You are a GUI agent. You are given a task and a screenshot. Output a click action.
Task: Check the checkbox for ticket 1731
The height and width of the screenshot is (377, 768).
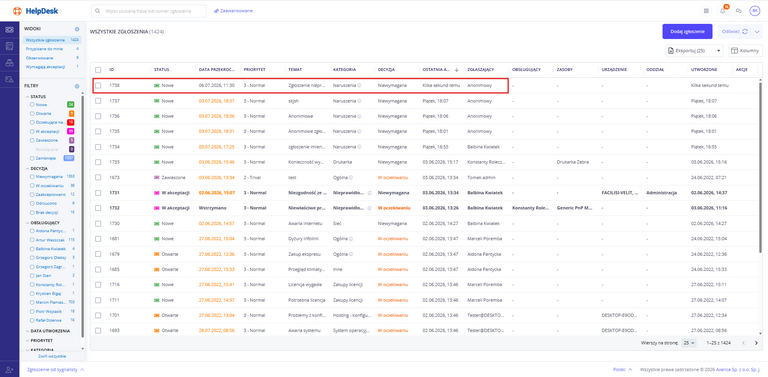point(98,192)
